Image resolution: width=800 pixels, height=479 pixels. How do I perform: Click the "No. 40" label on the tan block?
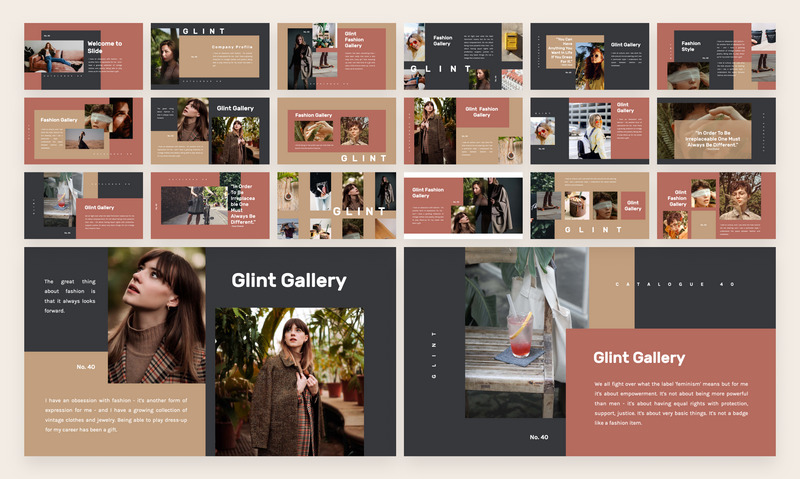click(57, 368)
